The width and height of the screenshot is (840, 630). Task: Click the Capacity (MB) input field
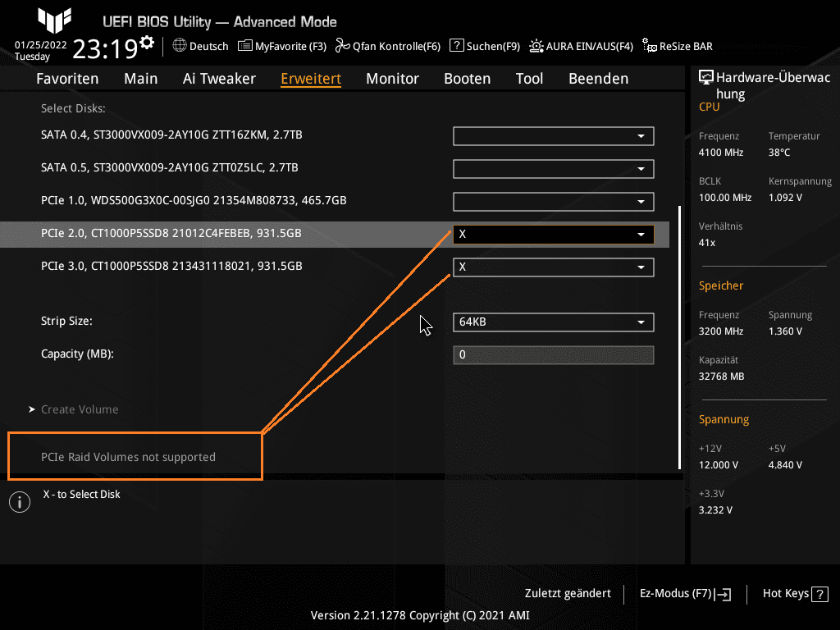click(x=554, y=354)
